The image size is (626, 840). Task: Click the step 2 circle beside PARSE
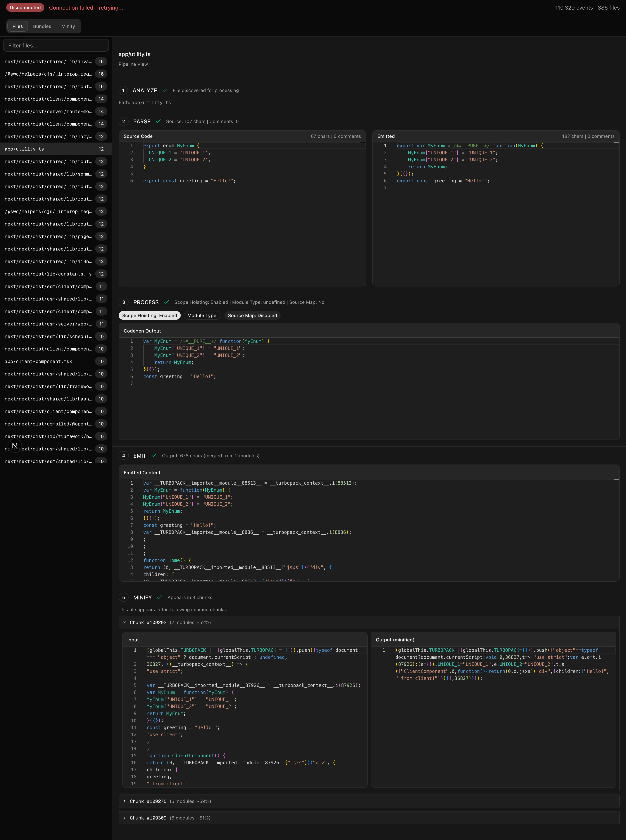click(124, 121)
